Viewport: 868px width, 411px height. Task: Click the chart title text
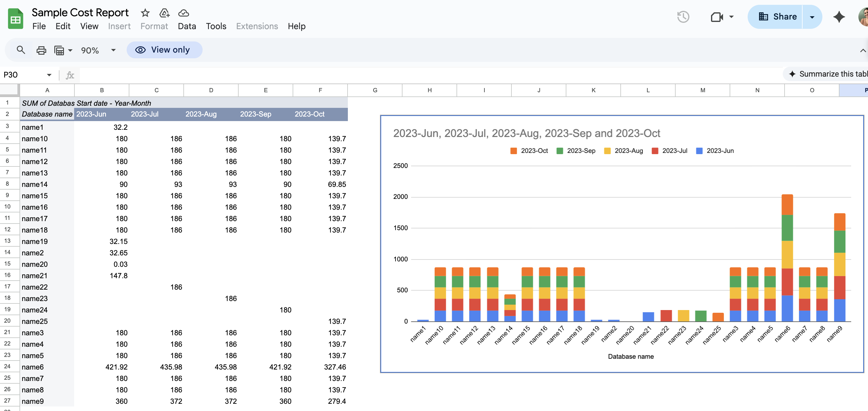(x=527, y=133)
